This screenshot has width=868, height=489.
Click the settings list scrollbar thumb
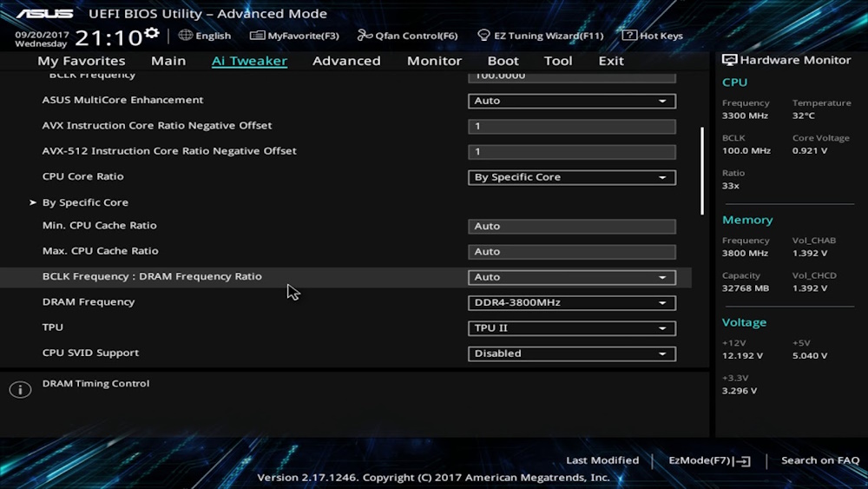coord(702,170)
